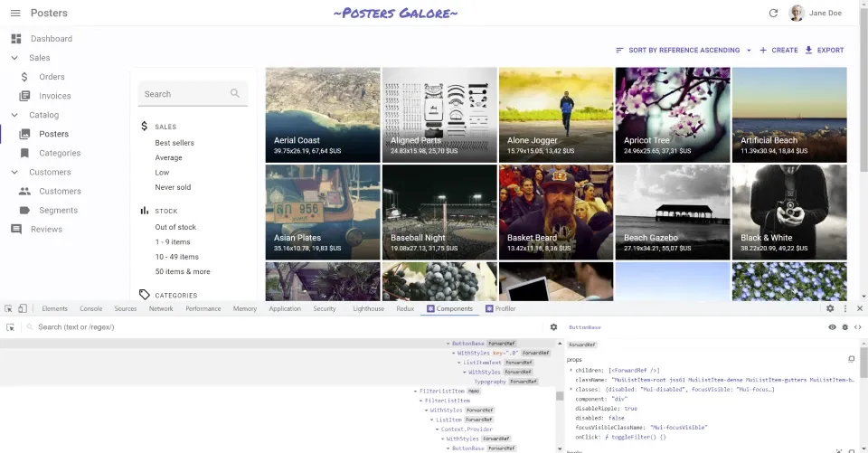Viewport: 868px width, 453px height.
Task: Copy props to clipboard icon
Action: click(x=852, y=359)
